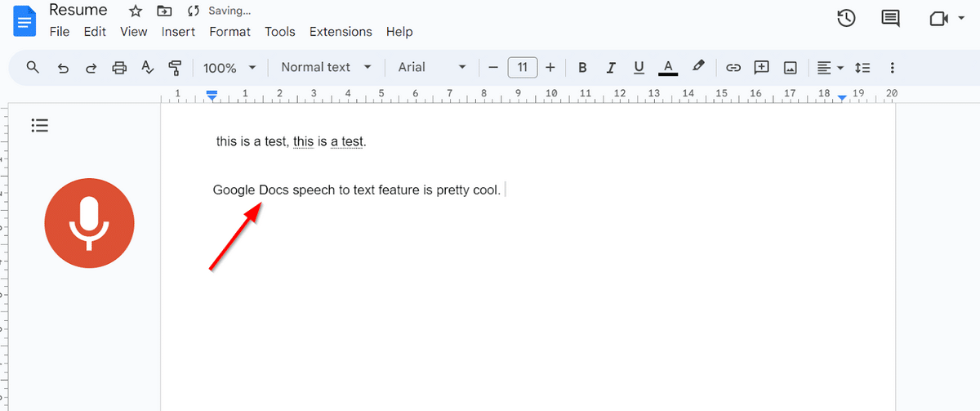Toggle italic formatting

click(x=610, y=68)
